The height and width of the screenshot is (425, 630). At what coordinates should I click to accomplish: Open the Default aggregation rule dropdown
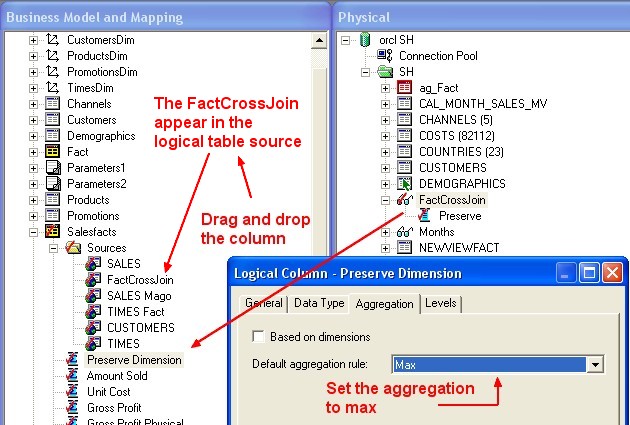coord(595,365)
